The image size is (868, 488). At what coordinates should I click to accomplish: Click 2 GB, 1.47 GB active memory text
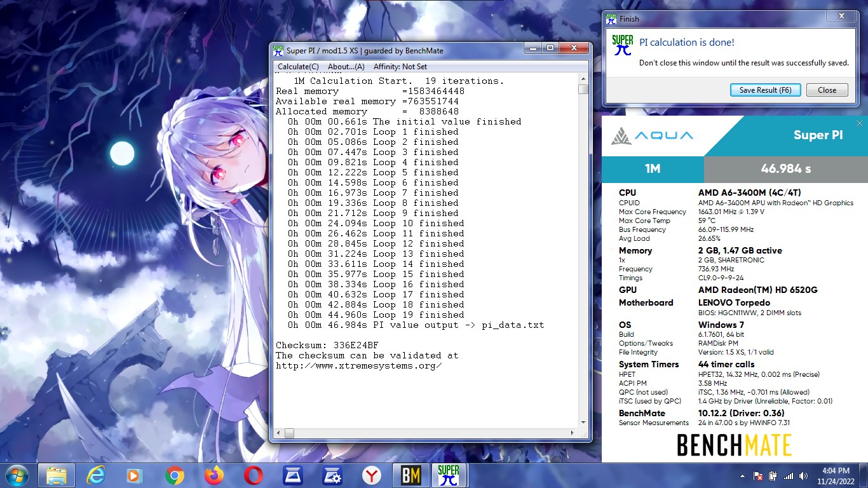pyautogui.click(x=740, y=250)
